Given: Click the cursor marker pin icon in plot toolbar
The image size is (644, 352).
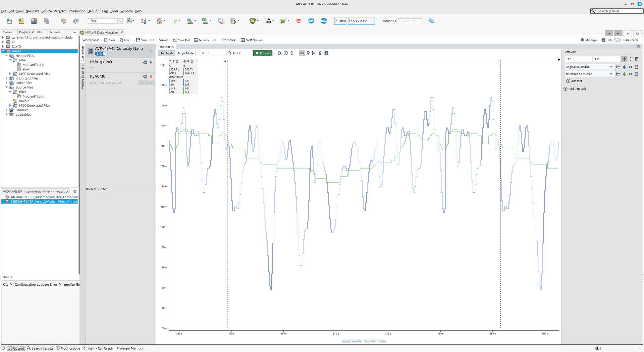Looking at the screenshot, I should (308, 53).
